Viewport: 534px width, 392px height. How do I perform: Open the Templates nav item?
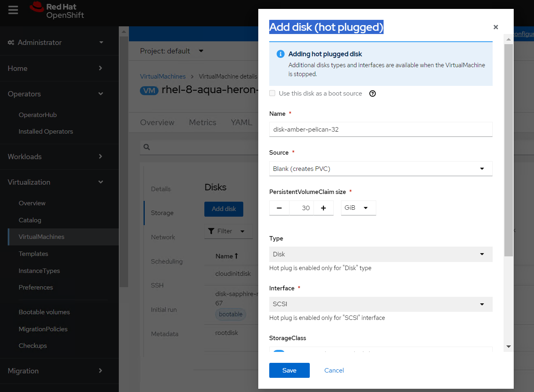click(x=33, y=254)
